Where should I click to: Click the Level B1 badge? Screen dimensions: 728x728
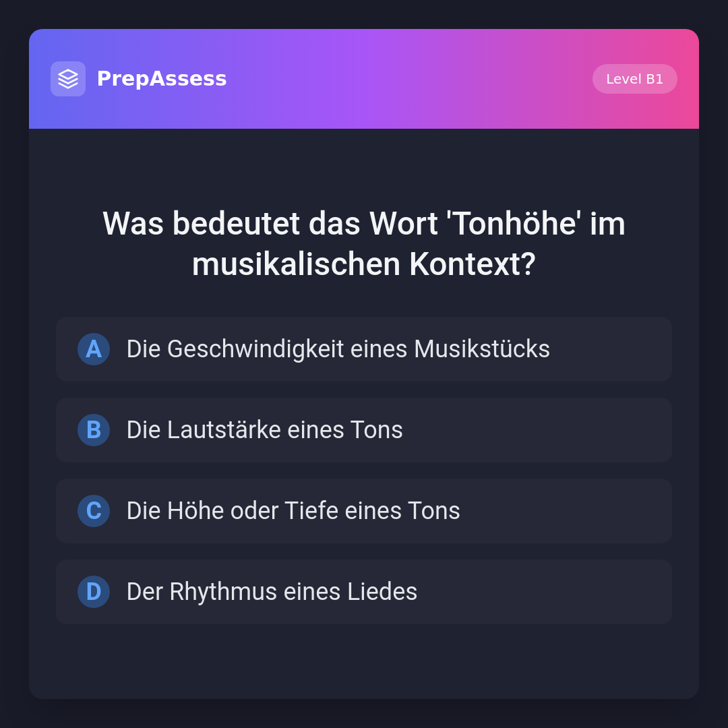[x=634, y=79]
